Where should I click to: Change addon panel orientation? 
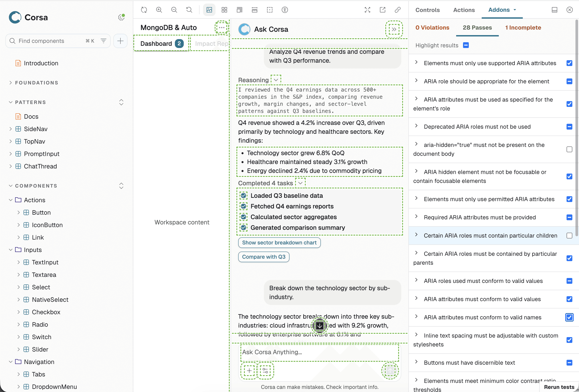click(x=555, y=10)
